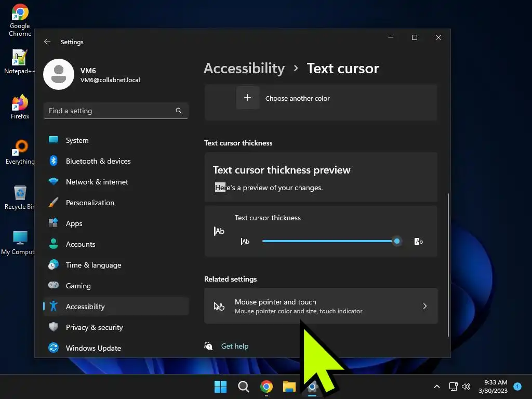Select Gaming in the Settings sidebar
532x399 pixels.
pos(116,286)
